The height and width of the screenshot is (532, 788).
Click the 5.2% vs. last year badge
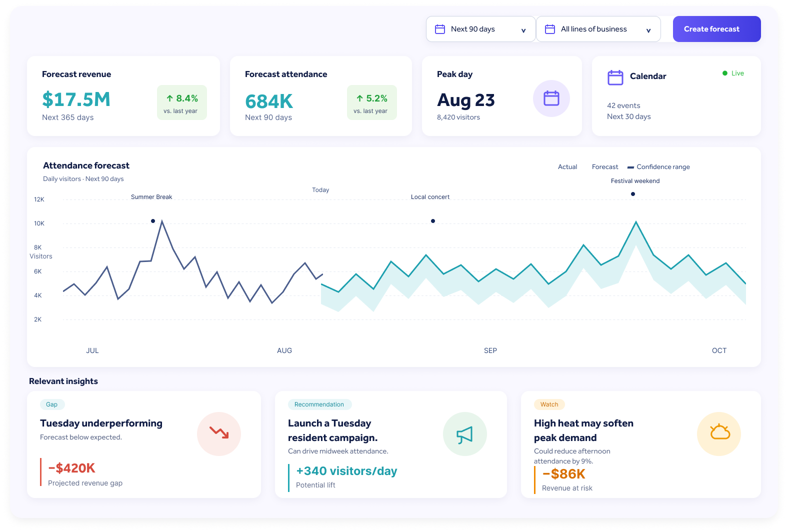tap(372, 102)
